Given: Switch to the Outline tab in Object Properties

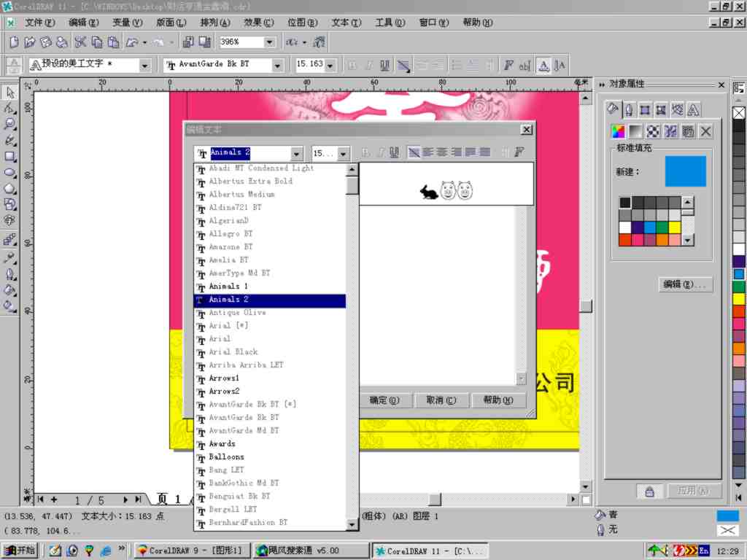Looking at the screenshot, I should click(x=629, y=110).
